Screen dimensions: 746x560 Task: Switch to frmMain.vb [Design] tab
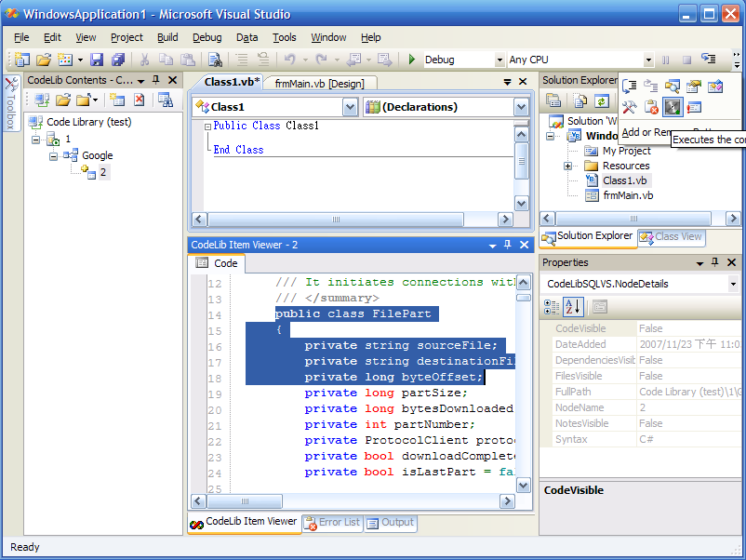319,84
